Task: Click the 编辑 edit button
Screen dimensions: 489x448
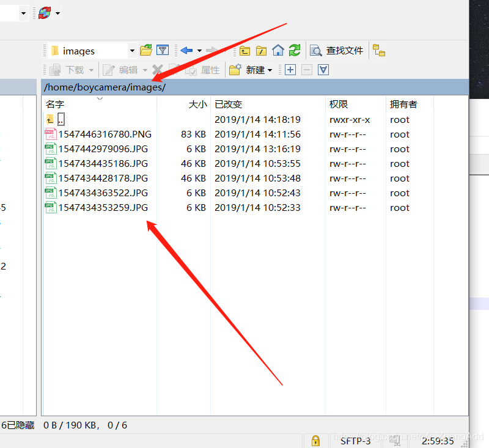Action: (x=120, y=70)
